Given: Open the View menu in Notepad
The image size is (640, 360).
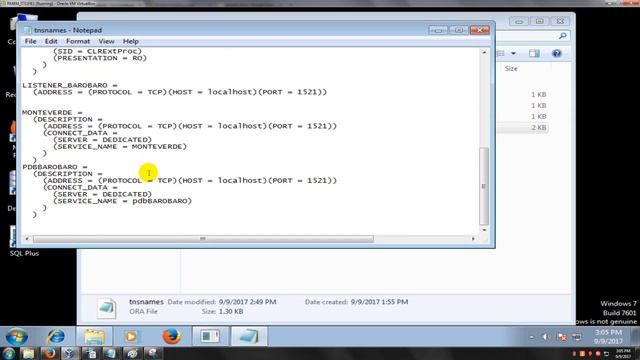Looking at the screenshot, I should click(106, 41).
